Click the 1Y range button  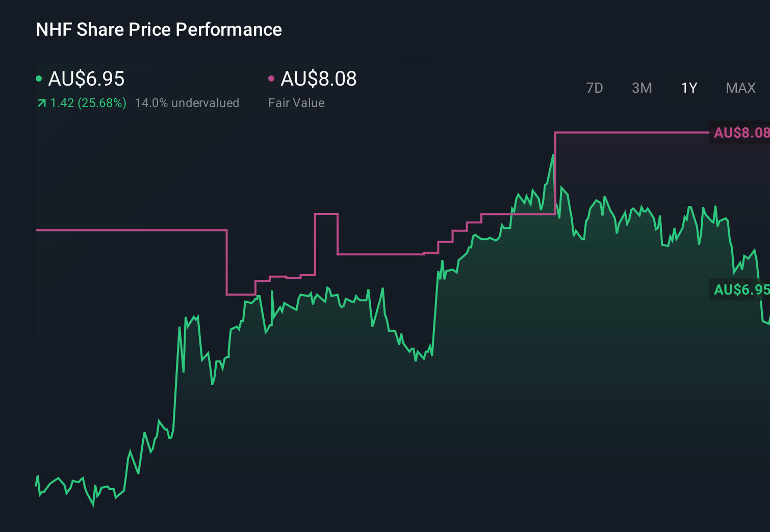point(688,88)
